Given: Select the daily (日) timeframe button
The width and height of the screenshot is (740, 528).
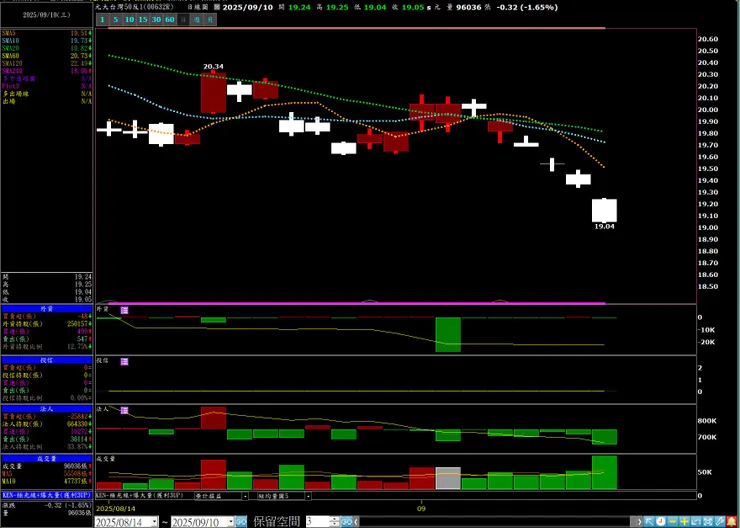Looking at the screenshot, I should click(183, 20).
